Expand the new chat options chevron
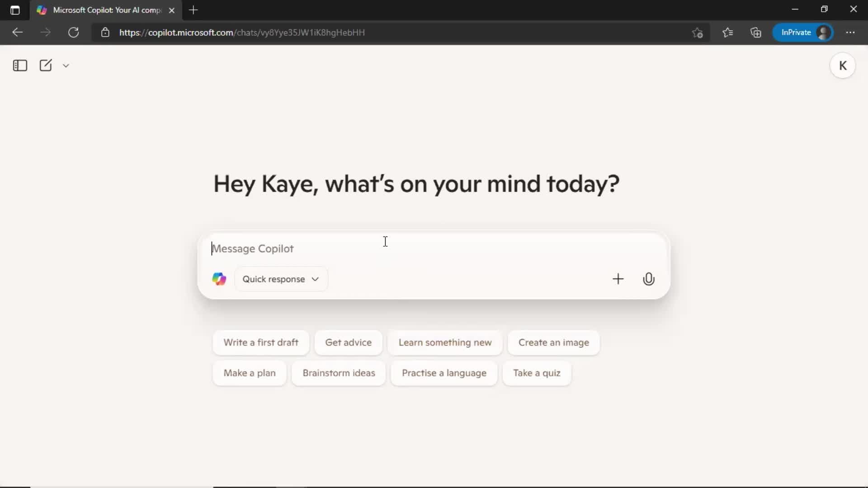This screenshot has height=488, width=868. click(66, 66)
